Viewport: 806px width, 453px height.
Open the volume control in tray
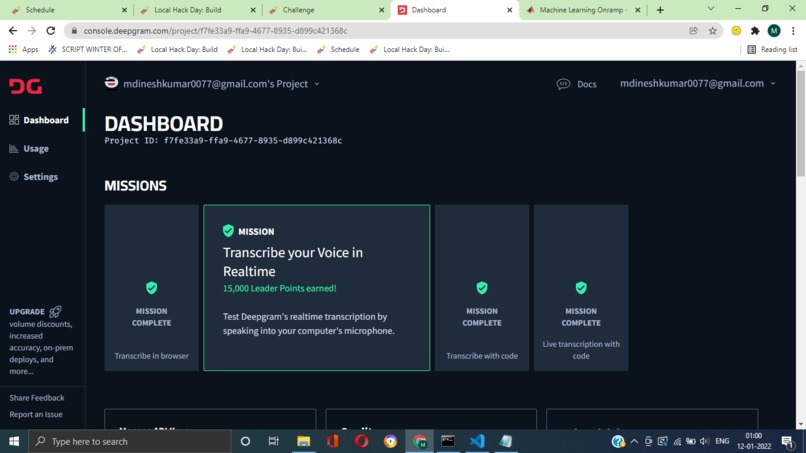pyautogui.click(x=705, y=441)
